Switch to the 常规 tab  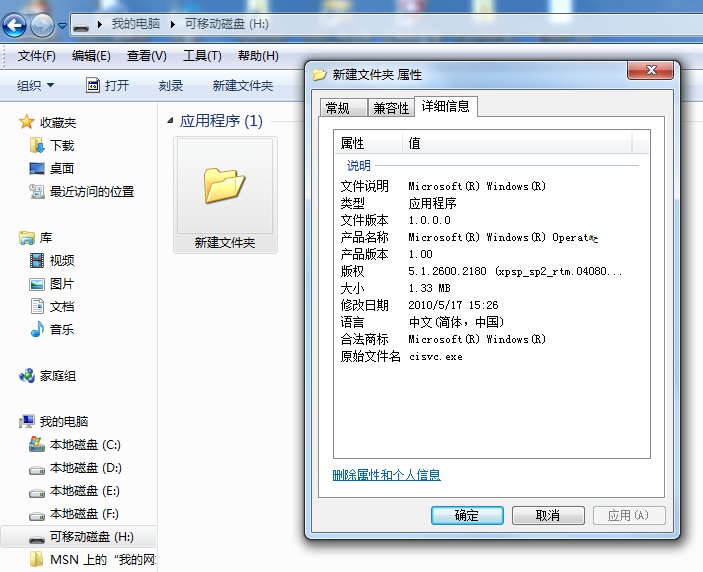(344, 108)
